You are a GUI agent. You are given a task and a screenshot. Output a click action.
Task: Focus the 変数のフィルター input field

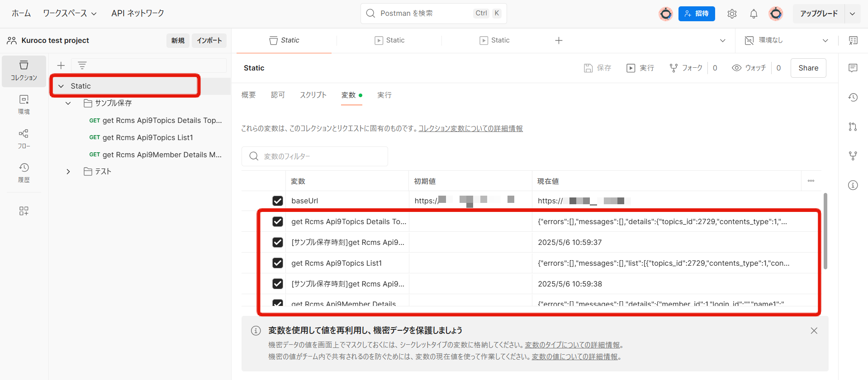[x=314, y=156]
